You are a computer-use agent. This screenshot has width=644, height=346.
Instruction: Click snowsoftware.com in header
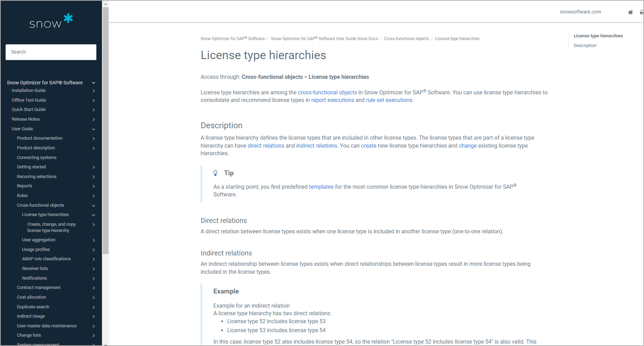580,12
